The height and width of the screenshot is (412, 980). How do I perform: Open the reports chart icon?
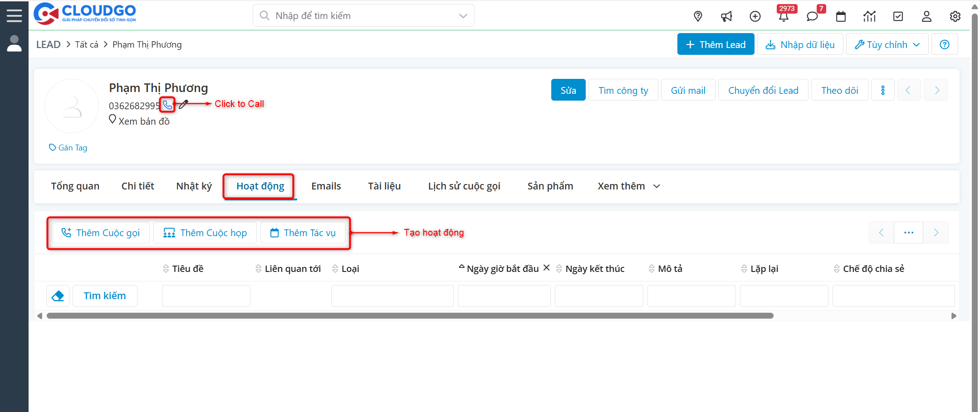(870, 16)
